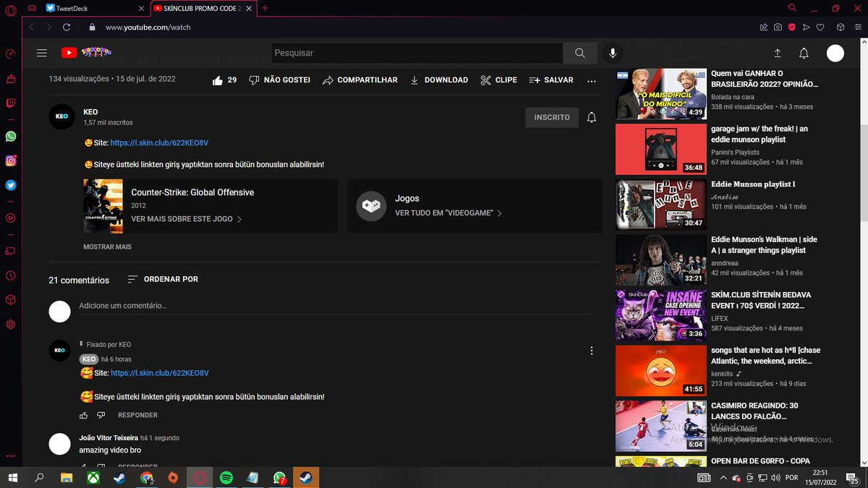Toggle channel notification bell next to INSCRITO
Viewport: 868px width, 488px height.
(x=592, y=117)
